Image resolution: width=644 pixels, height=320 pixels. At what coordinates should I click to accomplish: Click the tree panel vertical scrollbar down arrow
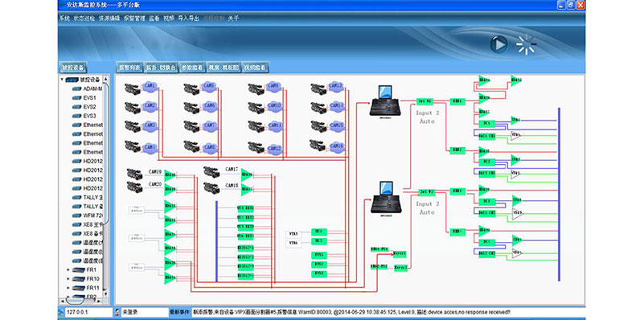click(x=105, y=293)
